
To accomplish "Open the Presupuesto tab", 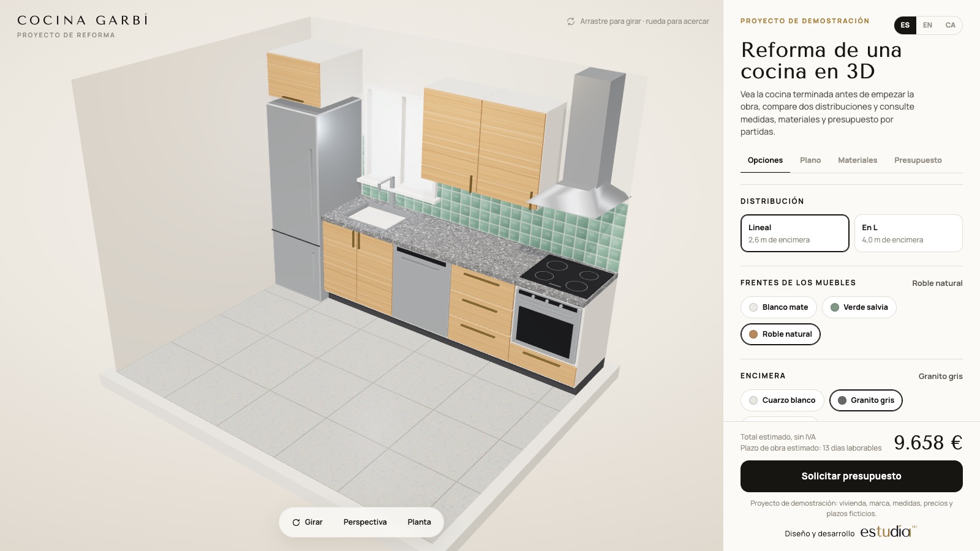I will pos(918,160).
